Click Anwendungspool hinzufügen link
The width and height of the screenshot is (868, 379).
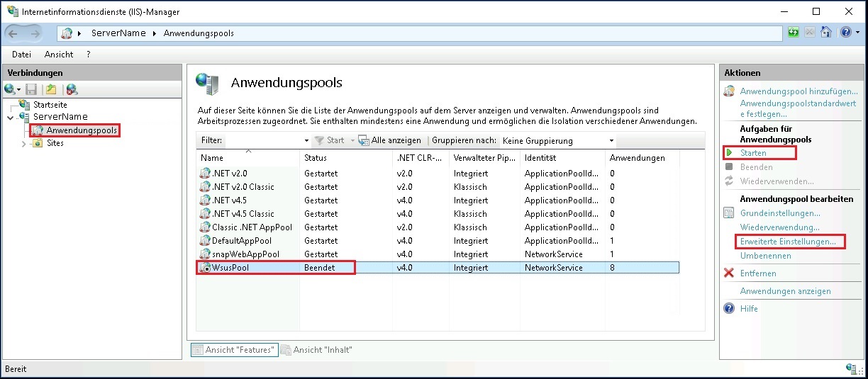pos(799,91)
